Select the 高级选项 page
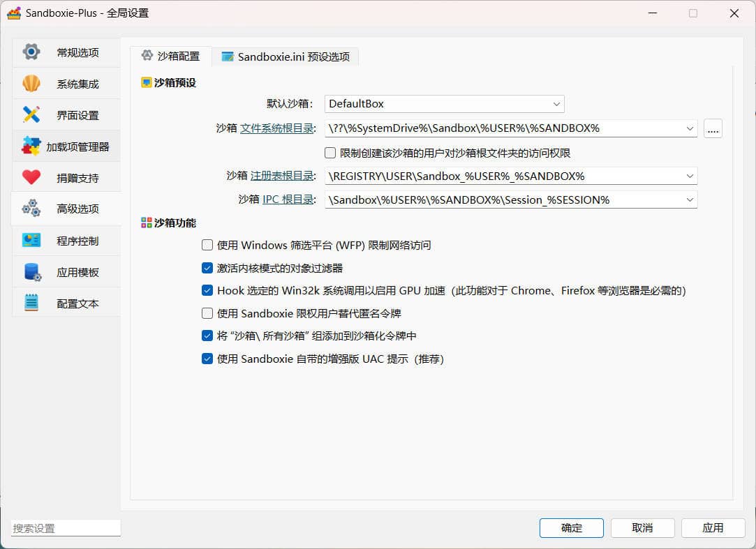 pos(66,209)
